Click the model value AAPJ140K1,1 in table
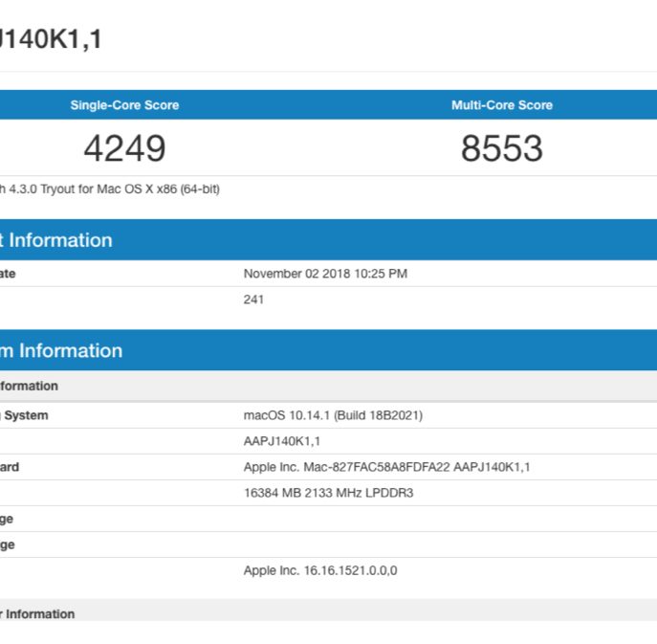Viewport: 657px width, 644px height. click(x=281, y=441)
